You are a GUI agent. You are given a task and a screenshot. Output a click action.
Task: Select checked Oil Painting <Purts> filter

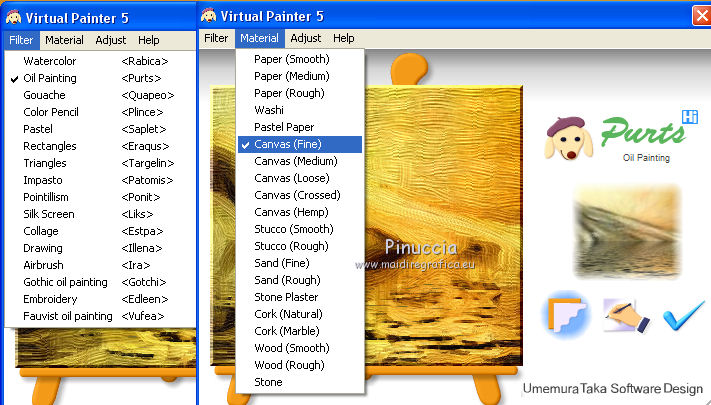click(100, 78)
